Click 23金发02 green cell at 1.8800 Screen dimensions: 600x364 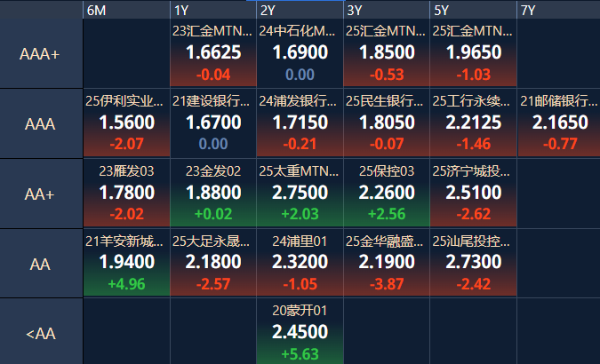point(213,193)
